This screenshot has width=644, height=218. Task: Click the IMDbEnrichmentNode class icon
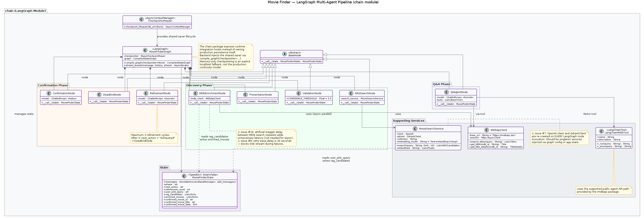[x=195, y=93]
